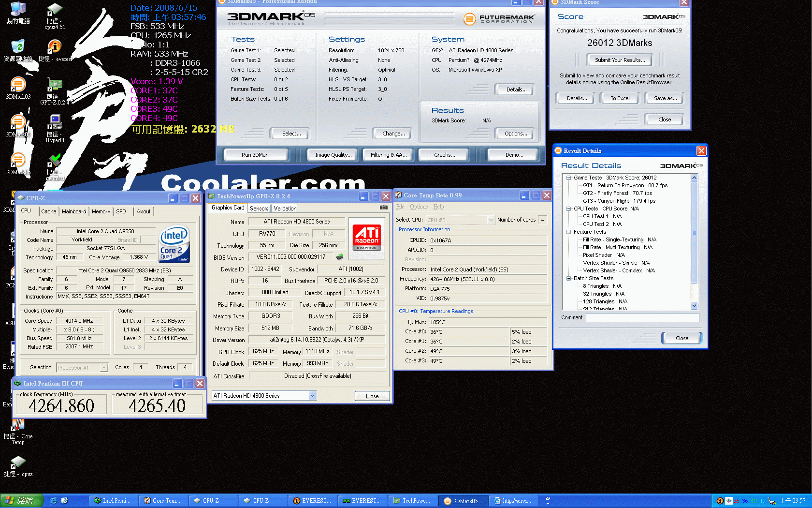Open the Core Temp Options menu
812x508 pixels.
[x=419, y=207]
